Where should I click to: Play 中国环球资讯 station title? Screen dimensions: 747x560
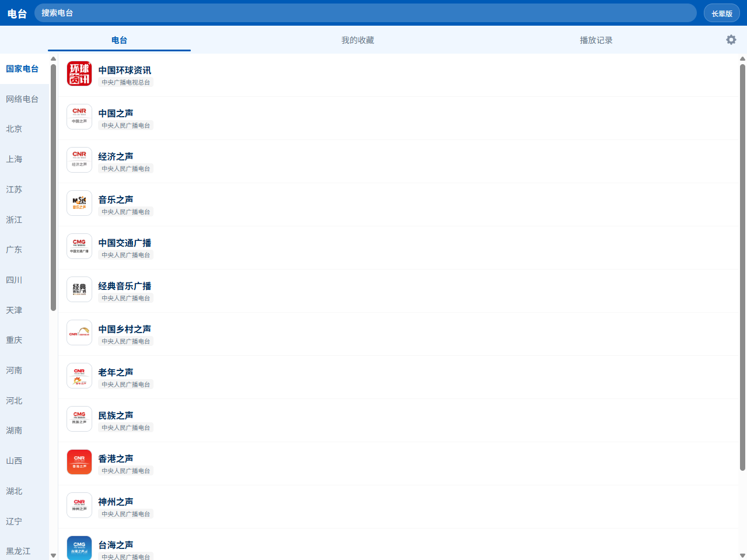[124, 70]
